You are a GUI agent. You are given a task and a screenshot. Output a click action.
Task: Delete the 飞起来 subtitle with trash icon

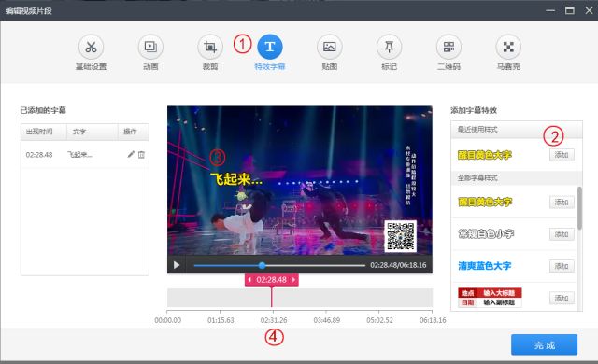click(x=141, y=154)
